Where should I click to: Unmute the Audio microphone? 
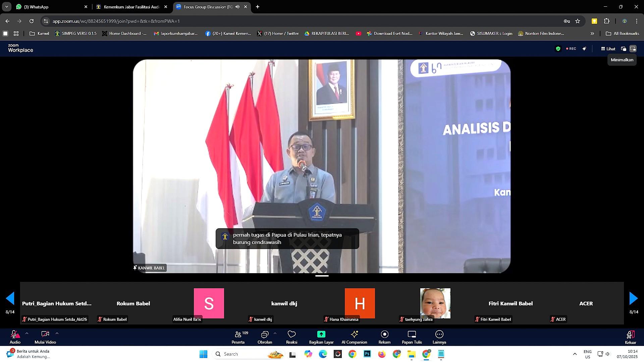pos(15,337)
